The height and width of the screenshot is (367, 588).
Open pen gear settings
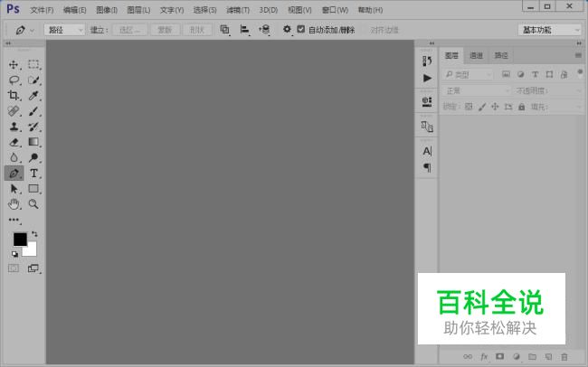[x=287, y=29]
